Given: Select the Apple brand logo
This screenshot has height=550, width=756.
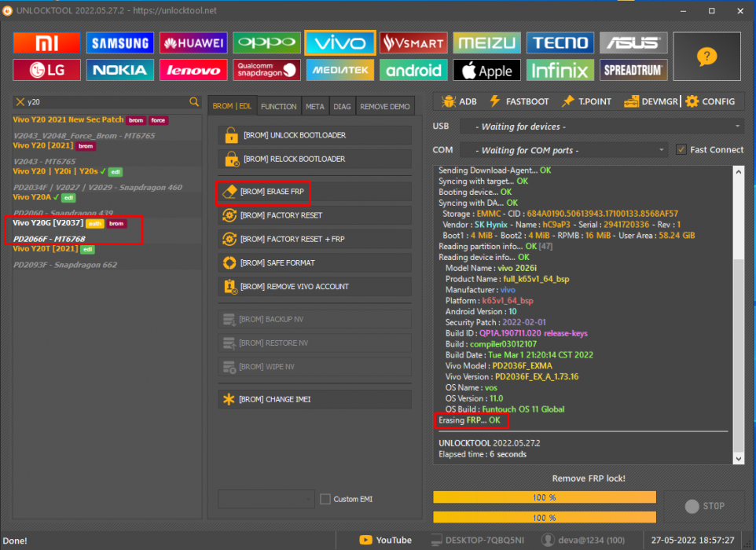Looking at the screenshot, I should 487,70.
